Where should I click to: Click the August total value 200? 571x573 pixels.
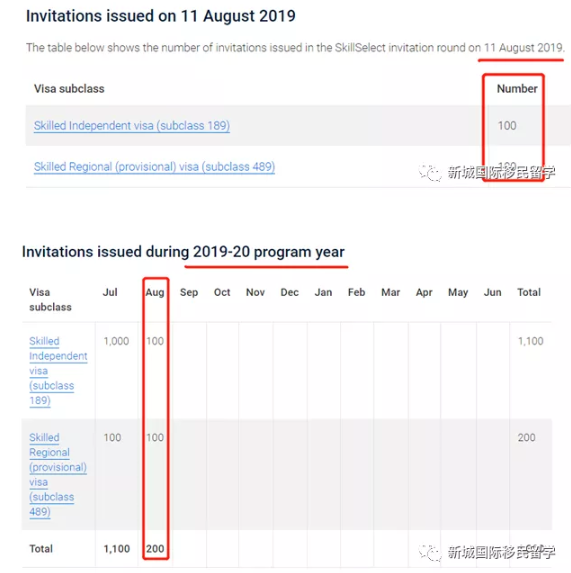coord(155,549)
